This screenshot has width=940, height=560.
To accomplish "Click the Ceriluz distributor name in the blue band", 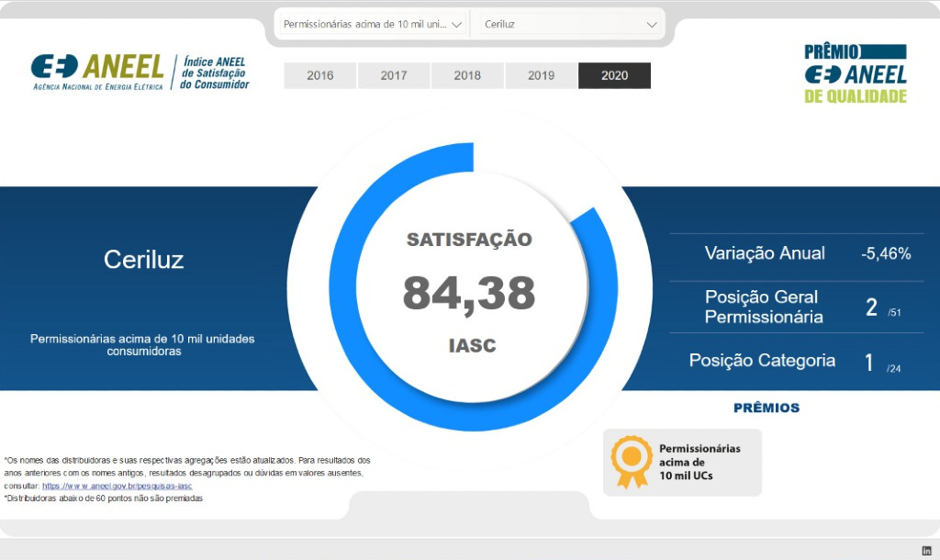I will [x=144, y=260].
